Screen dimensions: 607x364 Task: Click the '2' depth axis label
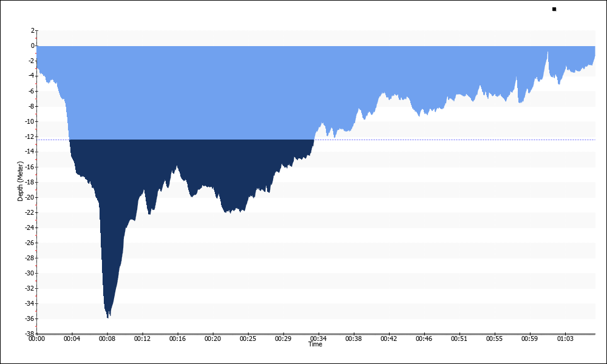[33, 30]
